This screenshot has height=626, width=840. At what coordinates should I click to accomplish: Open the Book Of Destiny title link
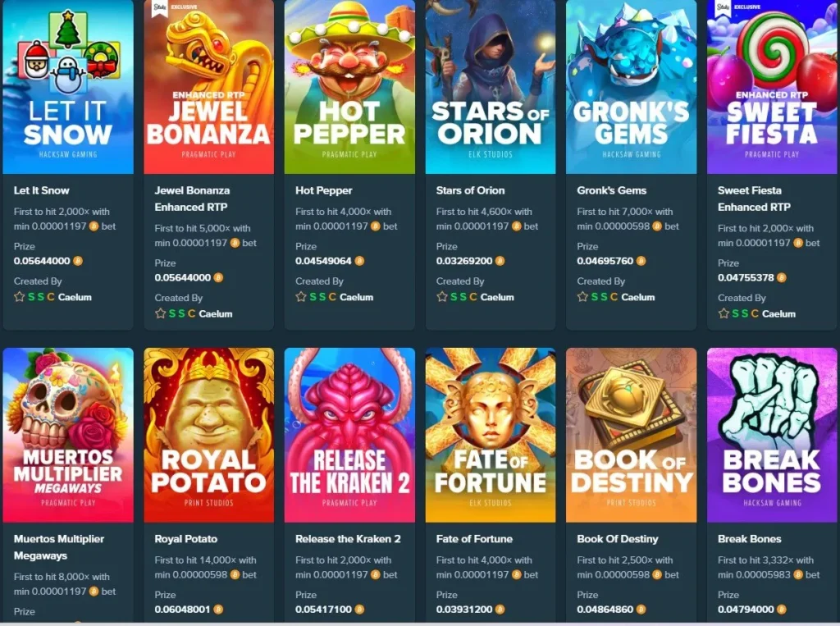click(x=618, y=539)
